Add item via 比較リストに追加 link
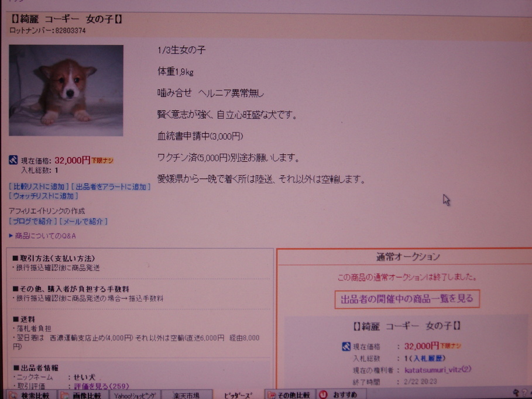 [x=39, y=187]
